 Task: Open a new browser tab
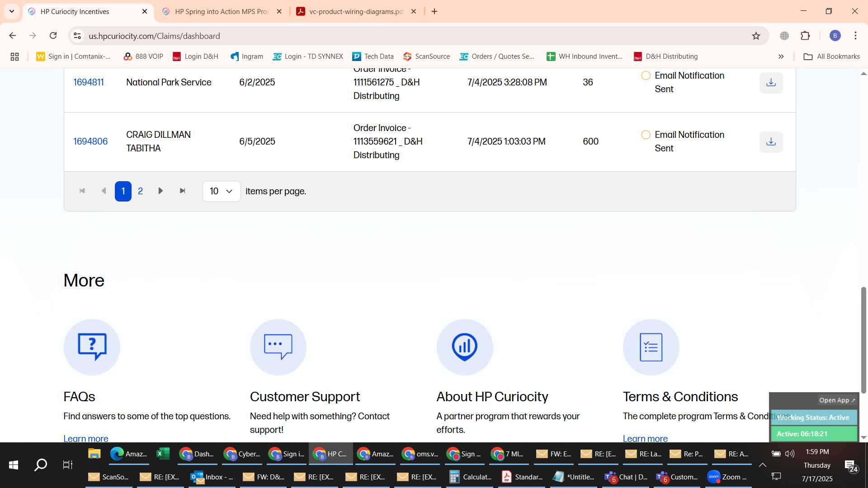434,11
